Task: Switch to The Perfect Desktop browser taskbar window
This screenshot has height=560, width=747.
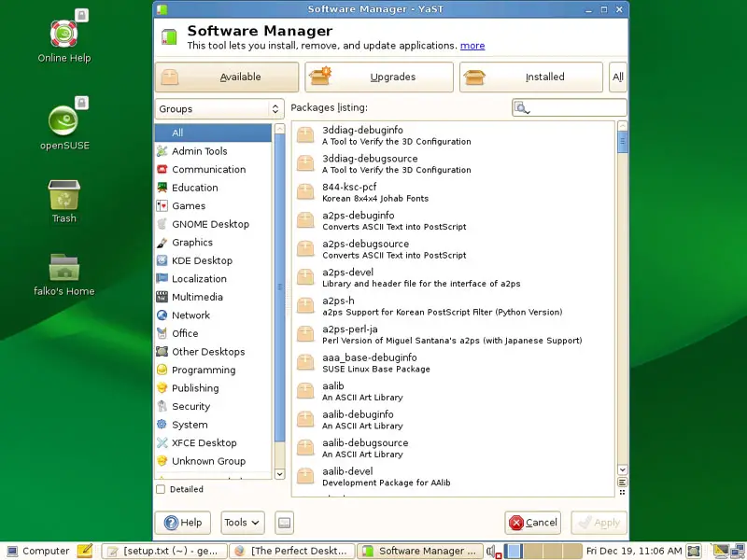Action: (292, 551)
